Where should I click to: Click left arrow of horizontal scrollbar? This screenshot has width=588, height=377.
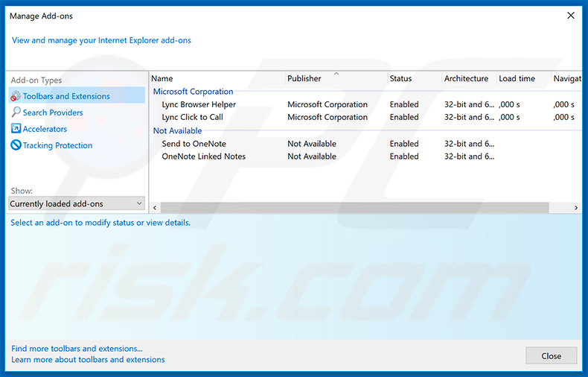[x=155, y=208]
